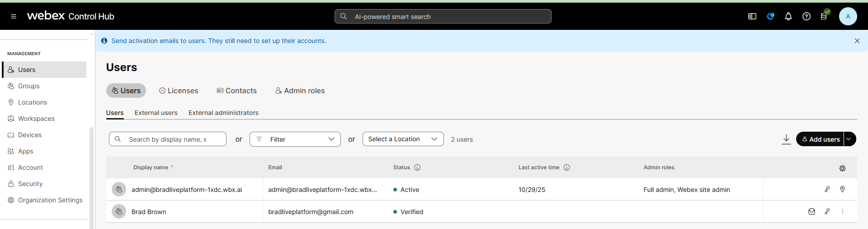
Task: Go to Admin roles tab
Action: 300,91
